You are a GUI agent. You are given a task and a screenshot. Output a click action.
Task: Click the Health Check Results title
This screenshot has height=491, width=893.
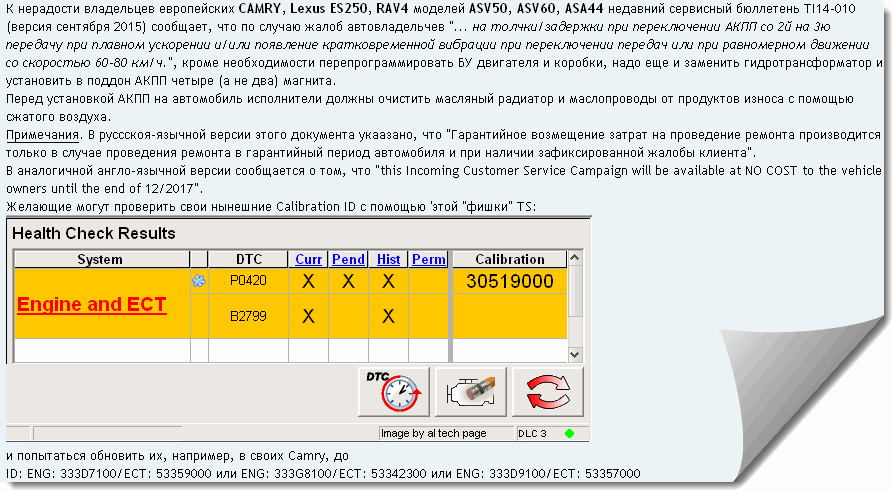tap(94, 233)
